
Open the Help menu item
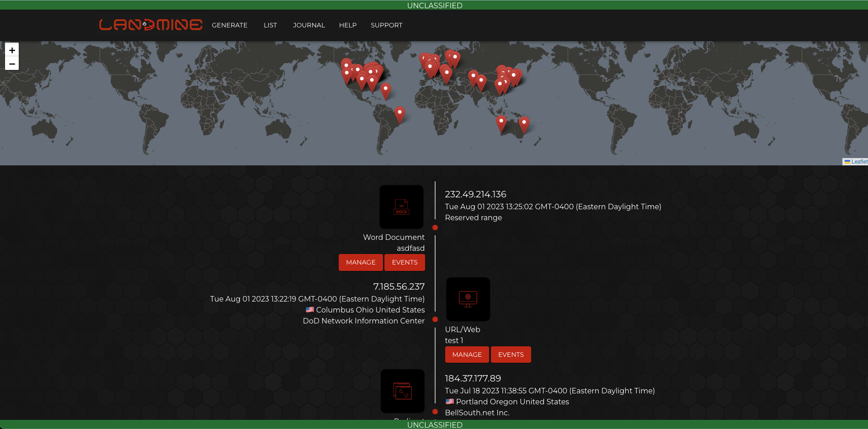(x=347, y=25)
